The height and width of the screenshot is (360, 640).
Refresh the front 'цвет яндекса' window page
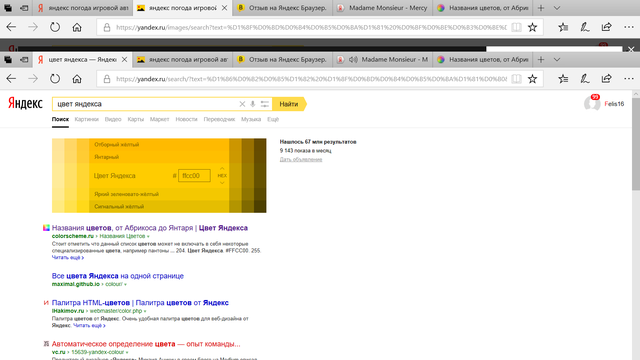point(55,79)
